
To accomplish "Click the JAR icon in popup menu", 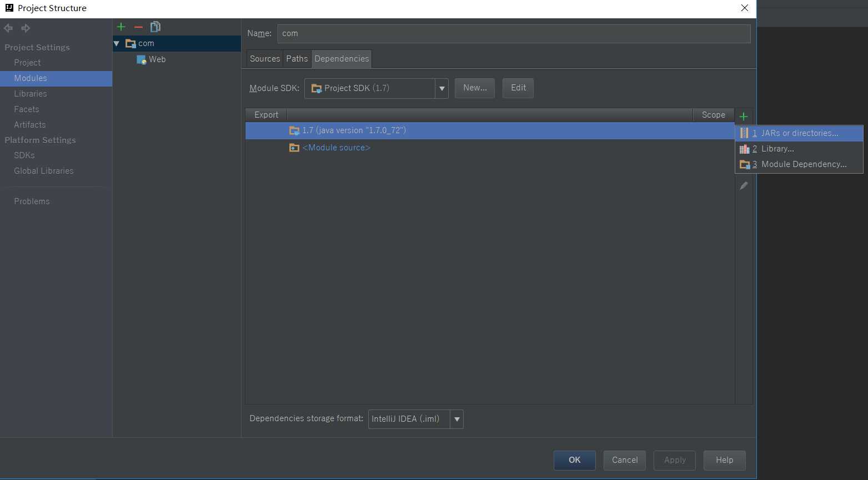I will tap(744, 133).
